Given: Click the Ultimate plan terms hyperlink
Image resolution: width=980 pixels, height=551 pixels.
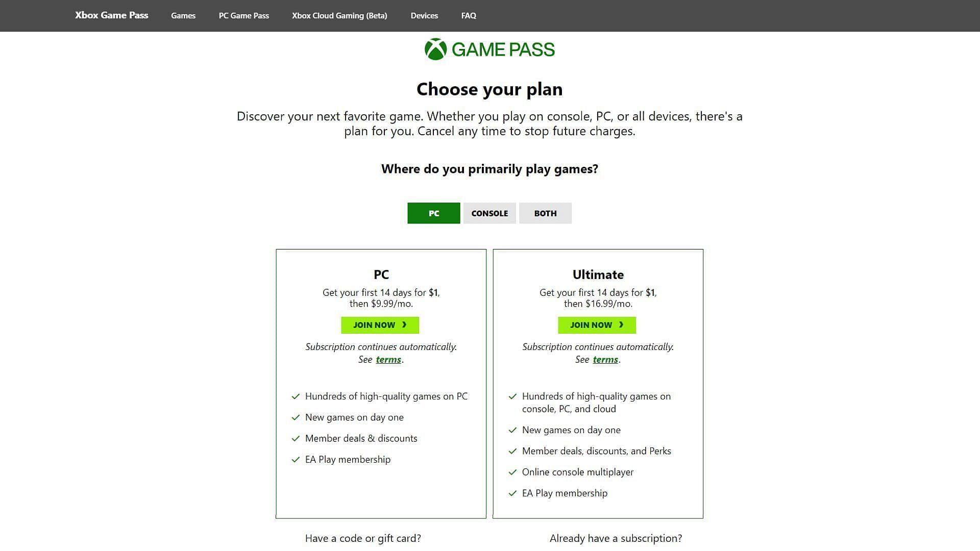Looking at the screenshot, I should pos(605,359).
